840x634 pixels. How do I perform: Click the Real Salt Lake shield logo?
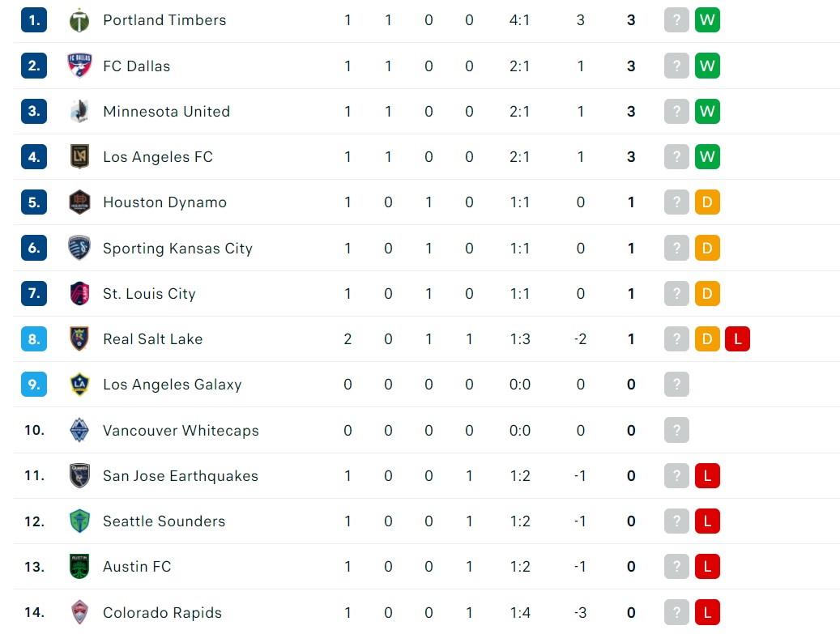79,339
